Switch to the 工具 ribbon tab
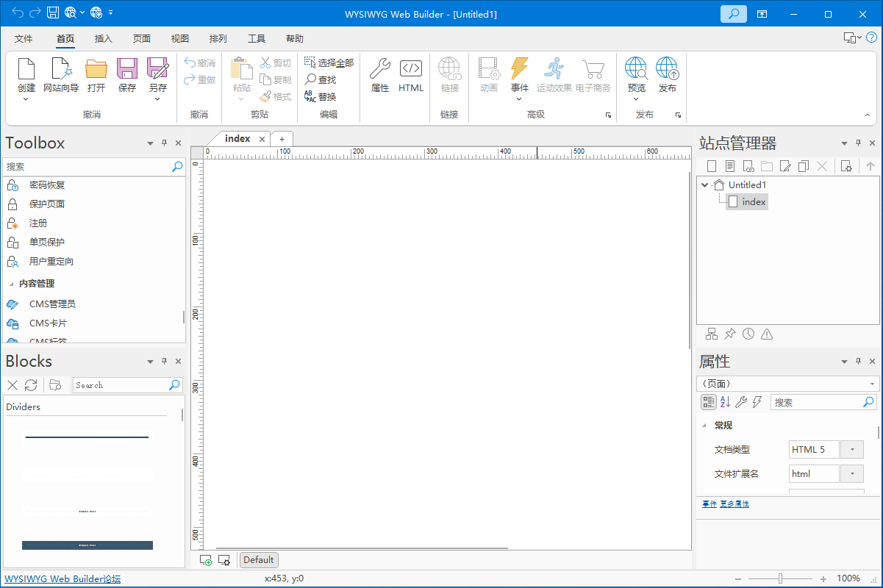883x588 pixels. coord(257,39)
